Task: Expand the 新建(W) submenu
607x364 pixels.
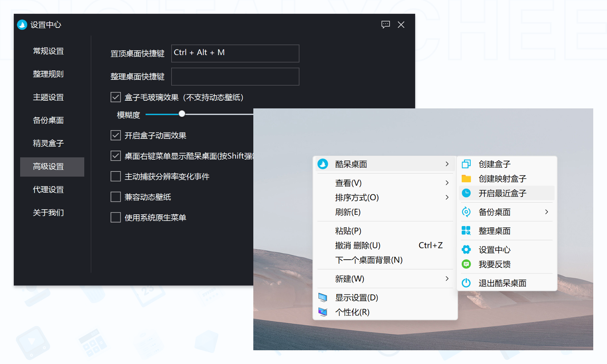Action: click(x=447, y=279)
